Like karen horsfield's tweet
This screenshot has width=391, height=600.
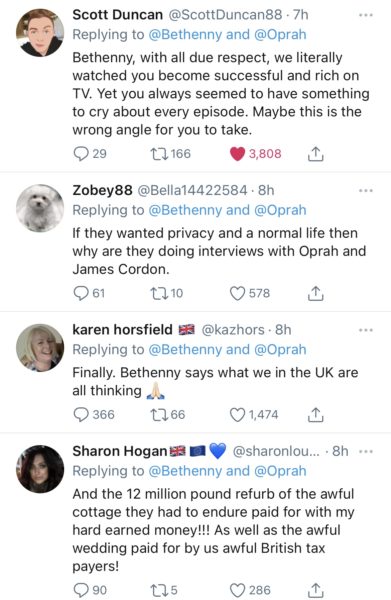237,415
